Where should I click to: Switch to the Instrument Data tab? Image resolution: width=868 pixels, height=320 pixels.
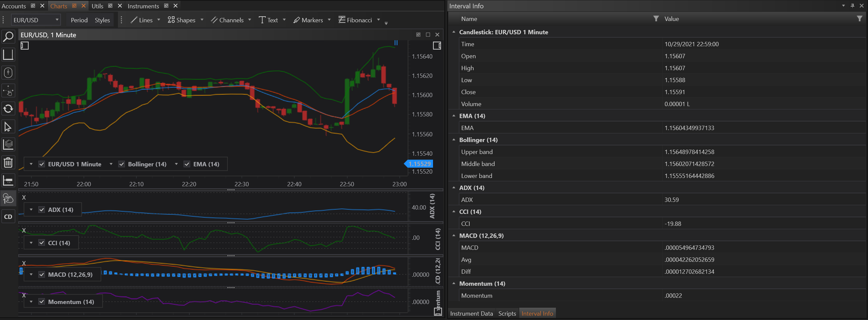pos(471,313)
